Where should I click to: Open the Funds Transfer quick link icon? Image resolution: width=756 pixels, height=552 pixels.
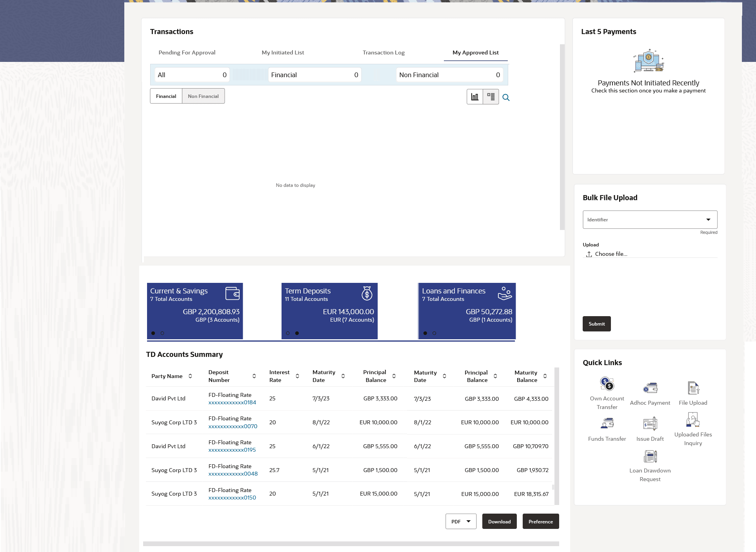[x=607, y=424]
